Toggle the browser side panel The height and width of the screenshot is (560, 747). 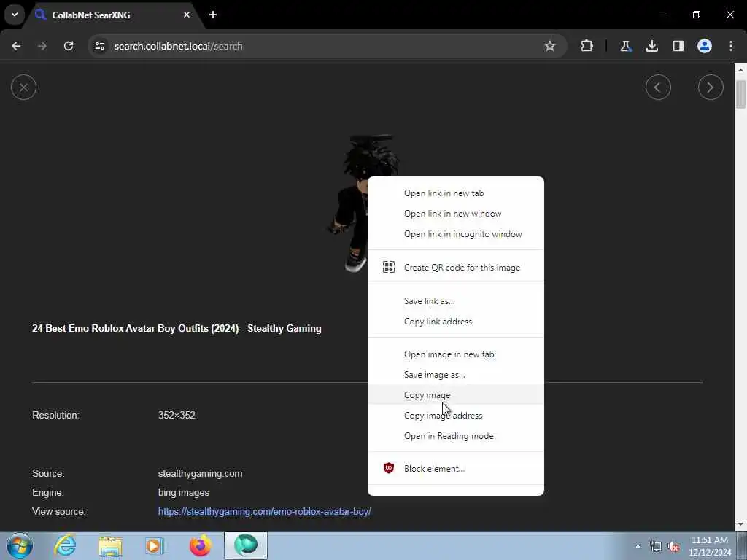(x=678, y=46)
